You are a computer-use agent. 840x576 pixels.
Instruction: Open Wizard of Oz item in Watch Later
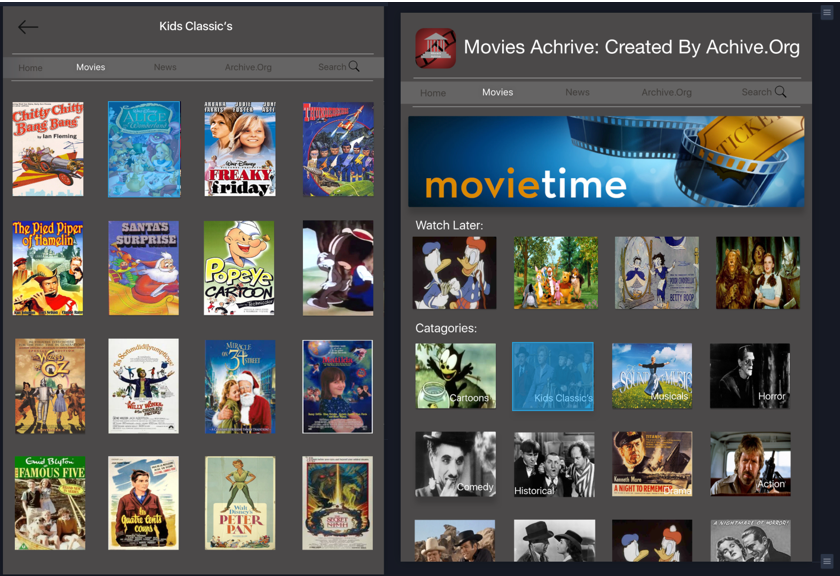(758, 273)
